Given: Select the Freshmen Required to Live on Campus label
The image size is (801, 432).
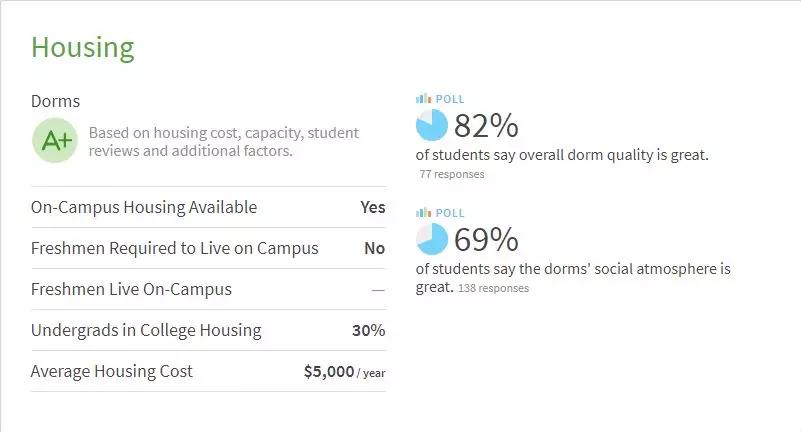Looking at the screenshot, I should (x=175, y=248).
